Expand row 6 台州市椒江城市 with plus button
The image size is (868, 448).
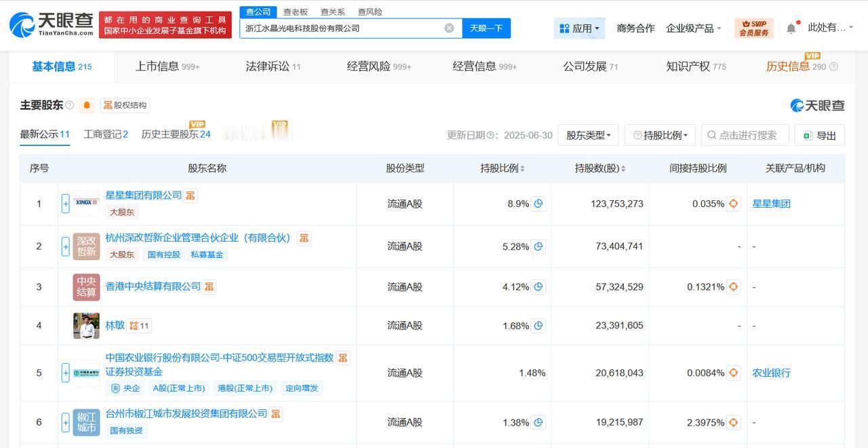point(66,422)
